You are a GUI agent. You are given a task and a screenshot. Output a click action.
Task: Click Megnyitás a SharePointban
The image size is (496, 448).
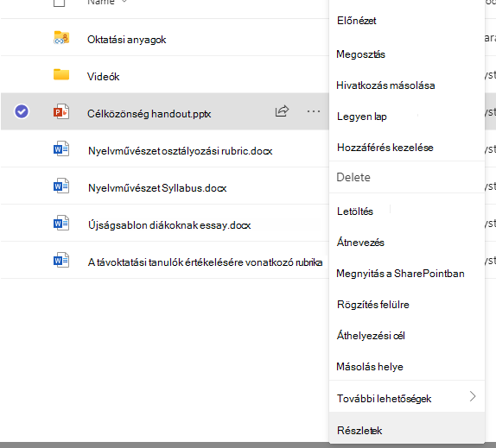(x=400, y=274)
